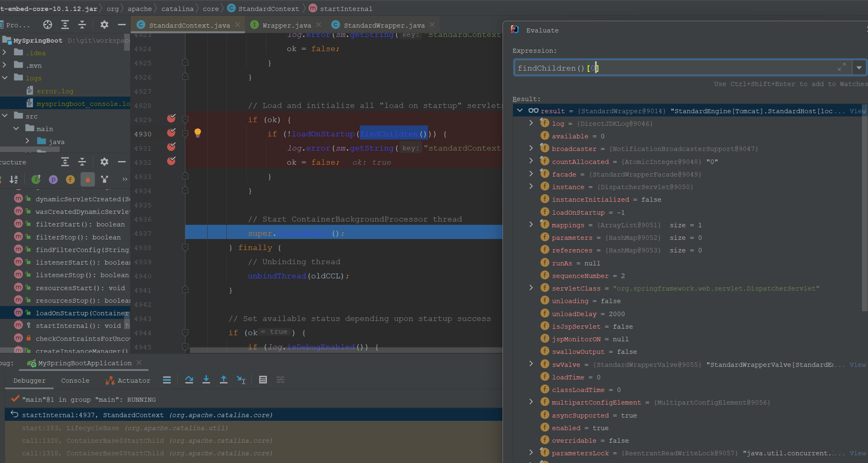This screenshot has width=868, height=463.
Task: Click the lightbulb intention icon at line 4930
Action: (x=198, y=133)
